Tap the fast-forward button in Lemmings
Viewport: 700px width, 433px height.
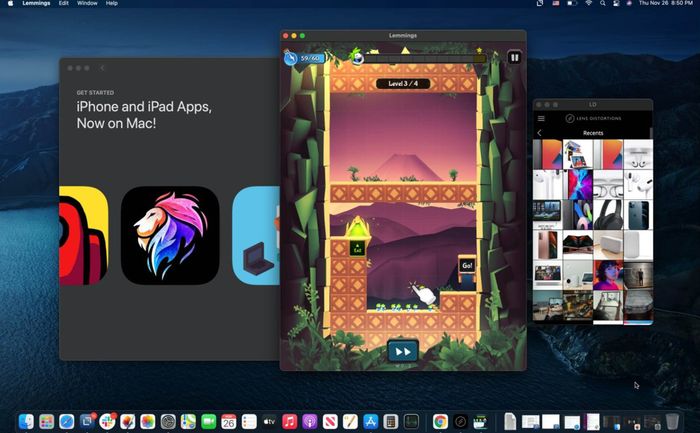[403, 352]
